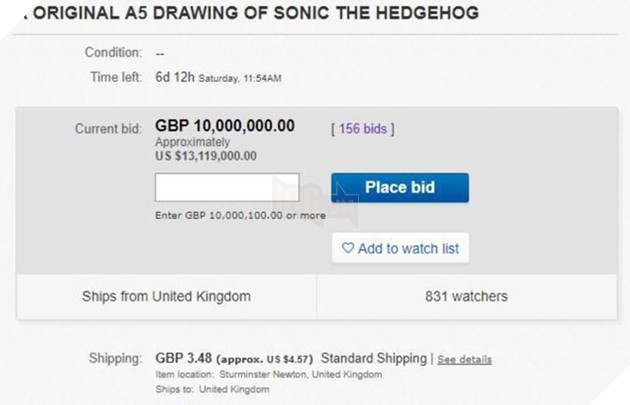This screenshot has height=405, width=630.
Task: Click the Condition label
Action: pos(113,52)
